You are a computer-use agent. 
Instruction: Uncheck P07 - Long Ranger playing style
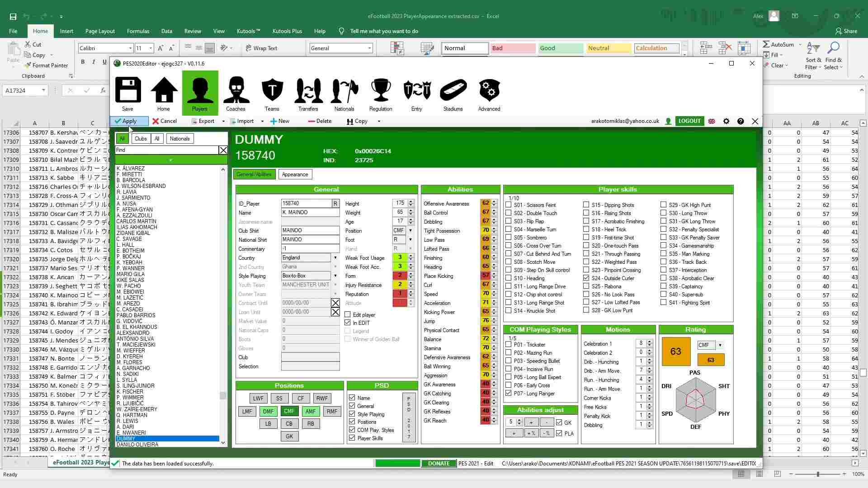tap(509, 393)
